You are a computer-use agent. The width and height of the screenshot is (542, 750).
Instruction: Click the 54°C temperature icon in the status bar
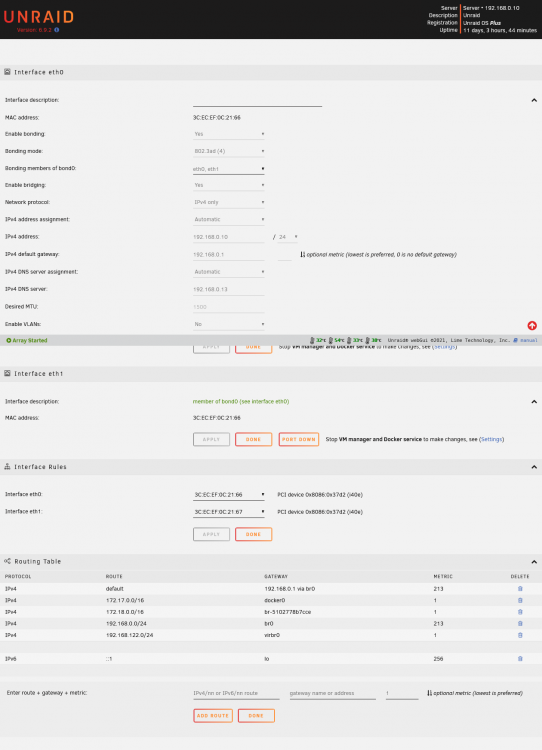331,341
